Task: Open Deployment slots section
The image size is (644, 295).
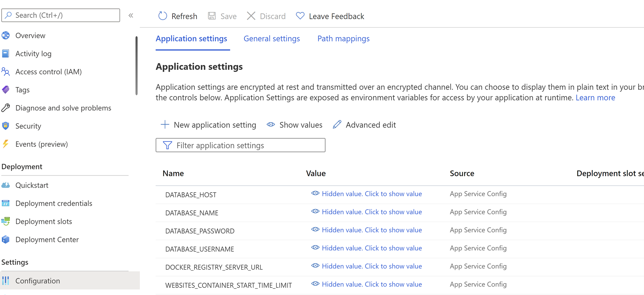Action: click(x=44, y=221)
